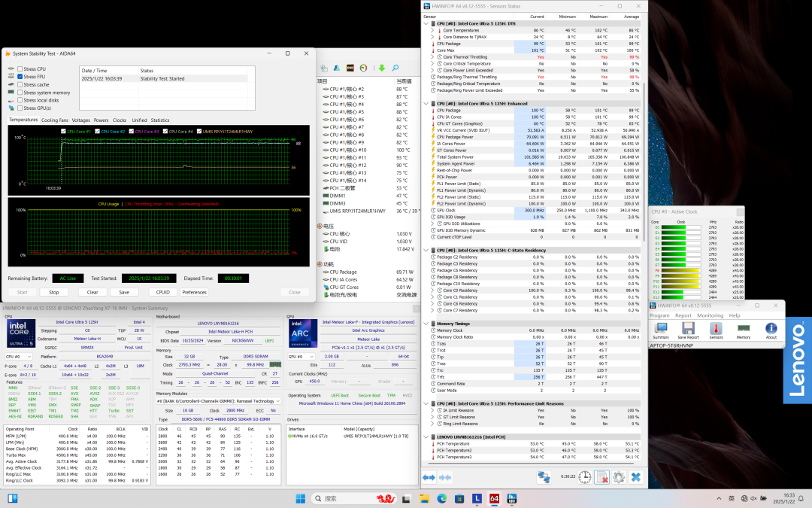
Task: Open memory module selector dropdown
Action: [218, 401]
